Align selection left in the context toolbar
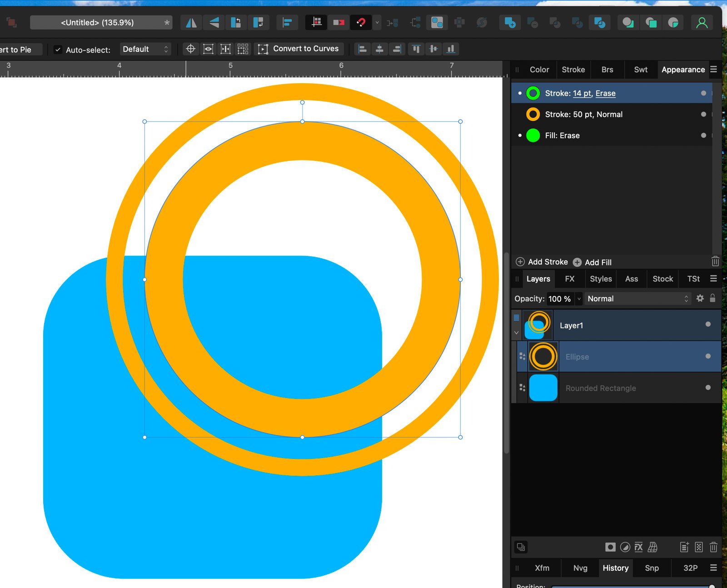This screenshot has height=588, width=727. coord(362,49)
